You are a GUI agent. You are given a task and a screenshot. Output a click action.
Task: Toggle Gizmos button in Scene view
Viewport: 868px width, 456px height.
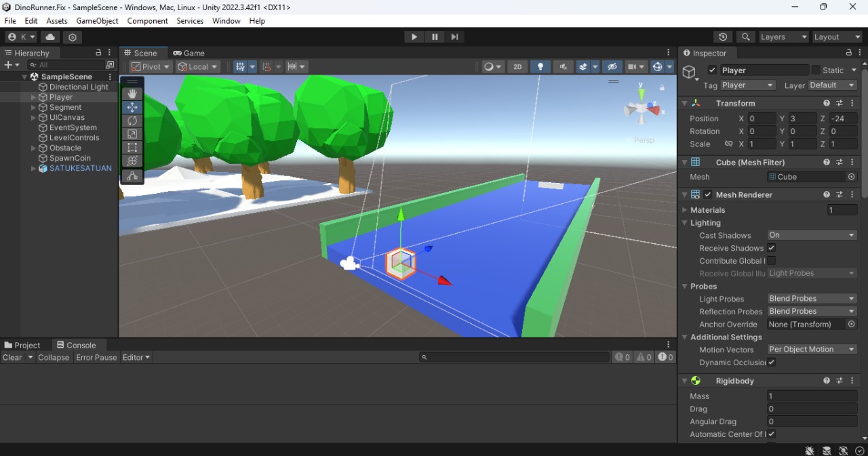click(657, 66)
